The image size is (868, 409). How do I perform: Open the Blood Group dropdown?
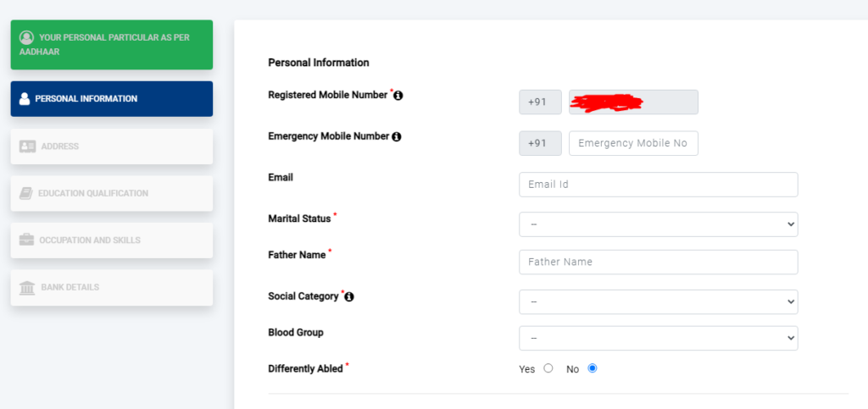coord(658,338)
